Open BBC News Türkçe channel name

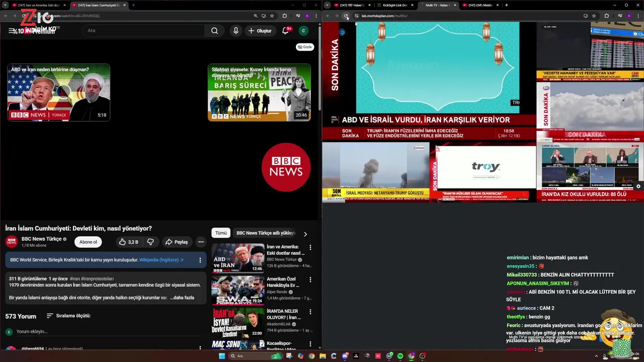[41, 239]
